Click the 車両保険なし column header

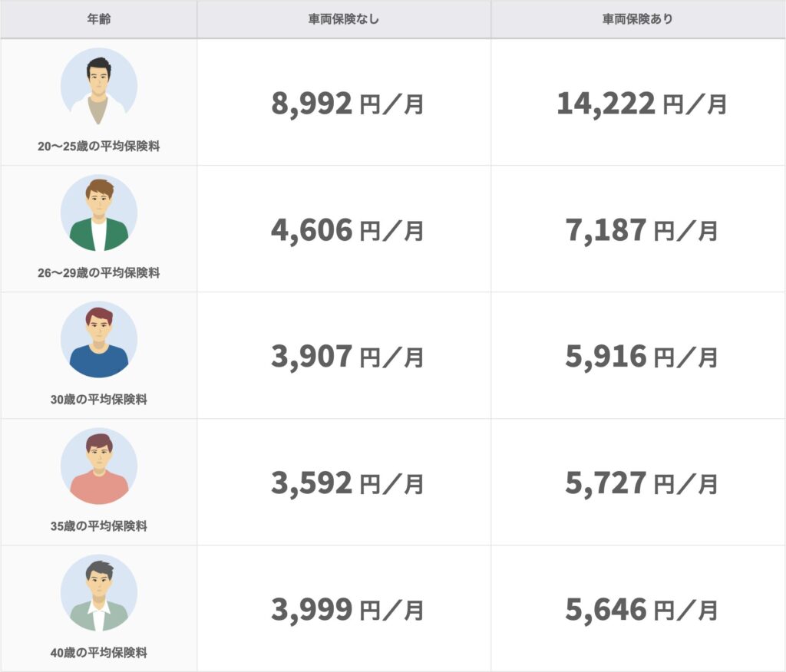click(x=343, y=19)
